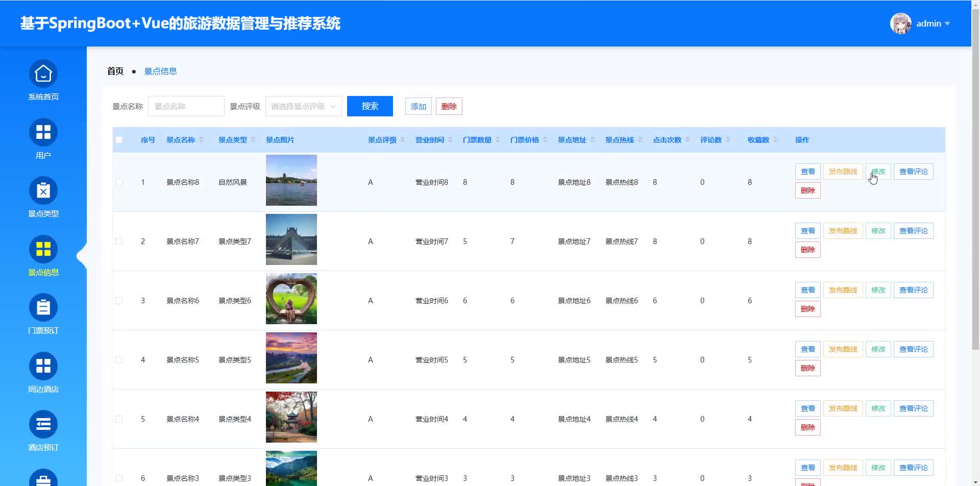Viewport: 980px width, 486px height.
Task: Click the admin avatar picture
Action: click(x=900, y=23)
